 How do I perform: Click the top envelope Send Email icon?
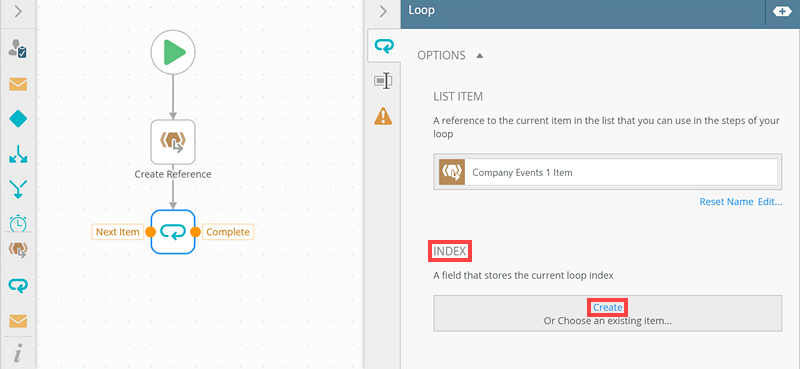(18, 84)
